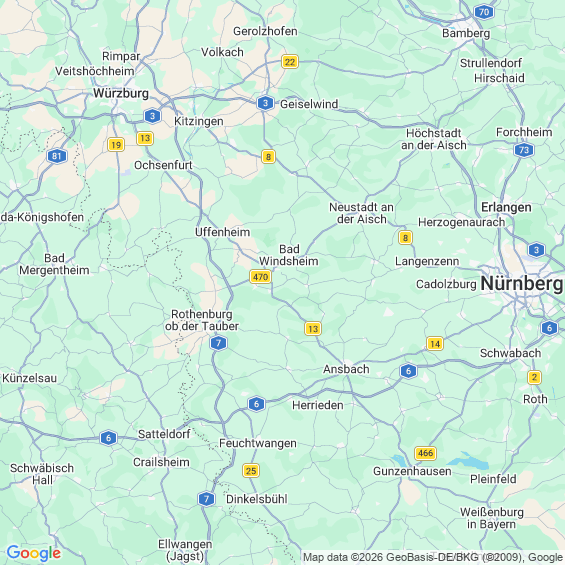Select the Rothenburg ob der Tauber label

click(x=202, y=320)
